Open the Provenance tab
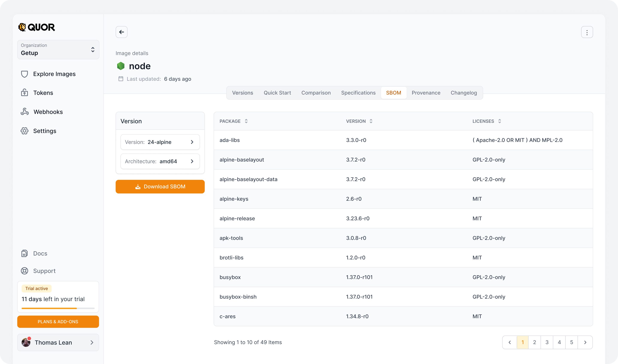This screenshot has width=618, height=364. coord(426,93)
